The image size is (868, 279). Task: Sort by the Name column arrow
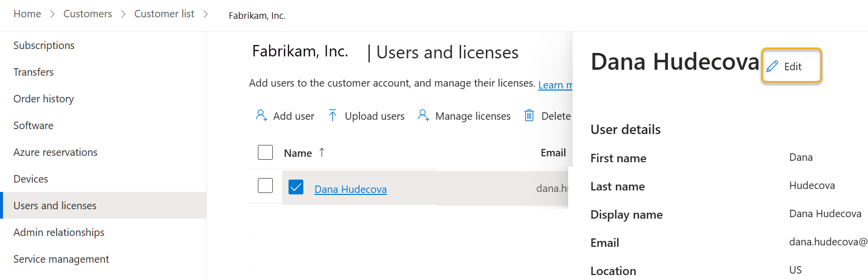pos(322,152)
